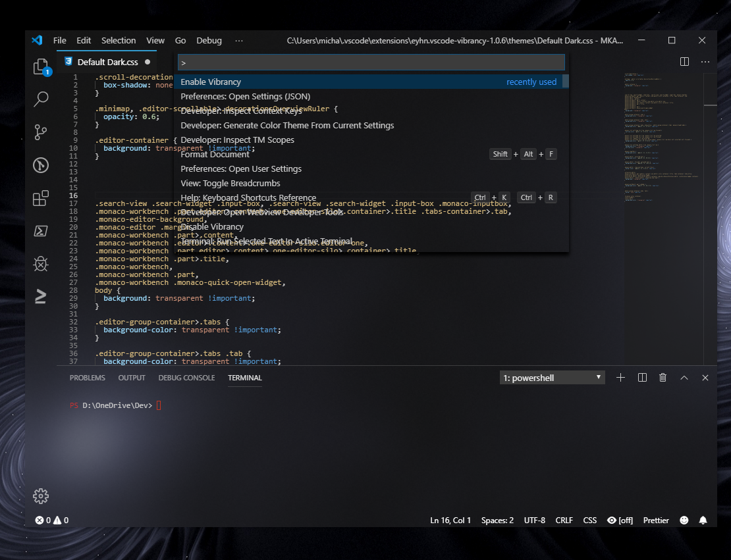Create a new terminal with the plus icon
The image size is (731, 560).
tap(620, 377)
